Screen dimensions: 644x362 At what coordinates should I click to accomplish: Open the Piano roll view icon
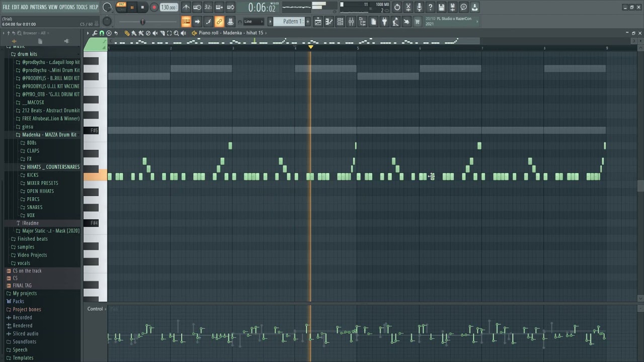click(x=329, y=22)
